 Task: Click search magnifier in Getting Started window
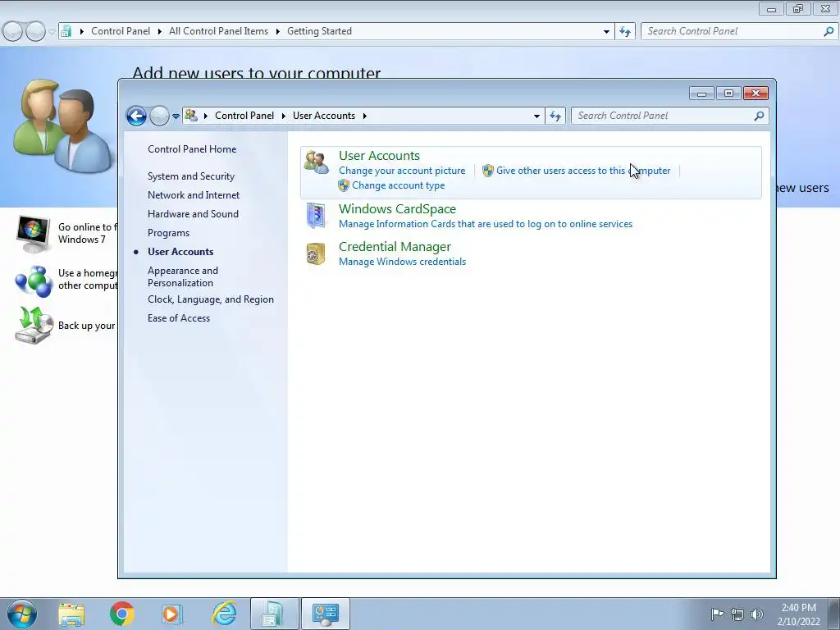pos(829,31)
